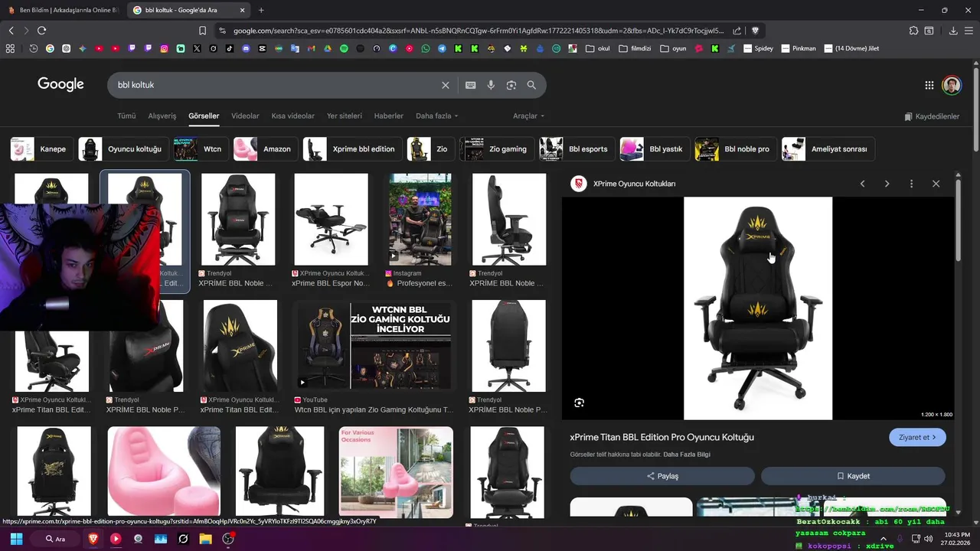Open the pink inflatable chair thumbnail
The height and width of the screenshot is (551, 980).
164,472
